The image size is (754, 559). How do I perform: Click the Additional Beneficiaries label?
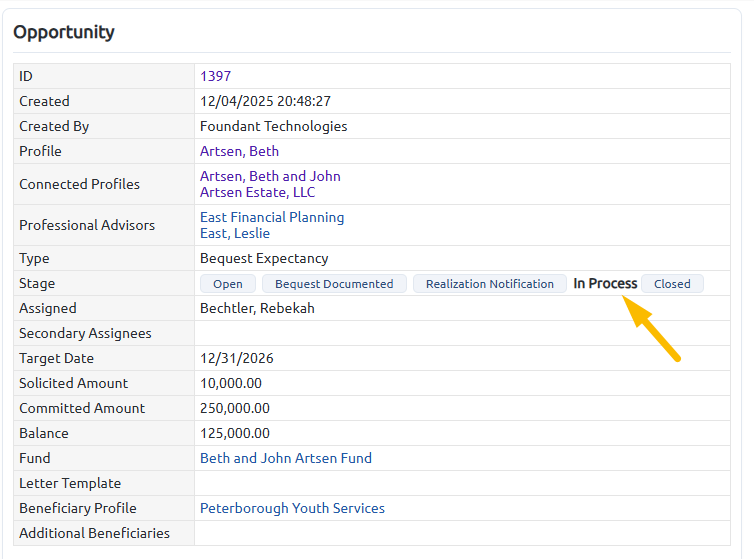94,534
